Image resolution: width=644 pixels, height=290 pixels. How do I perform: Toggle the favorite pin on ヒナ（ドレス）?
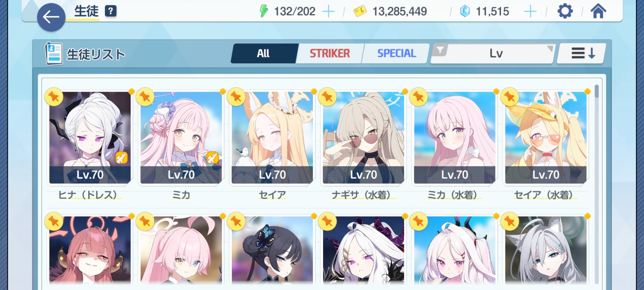[x=54, y=96]
